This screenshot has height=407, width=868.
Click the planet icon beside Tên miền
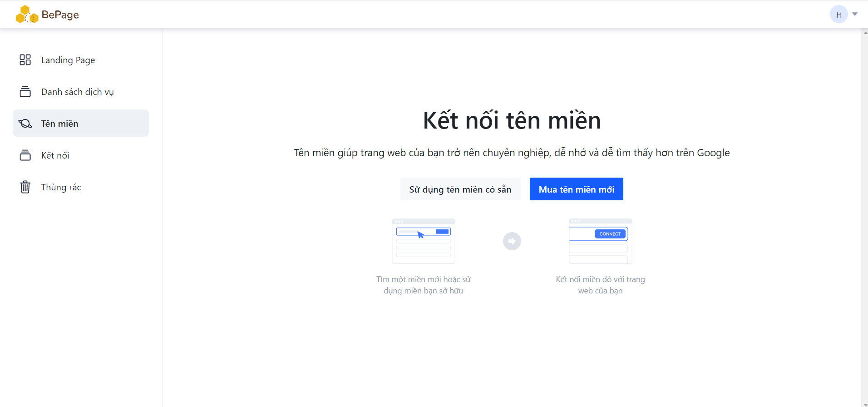25,124
